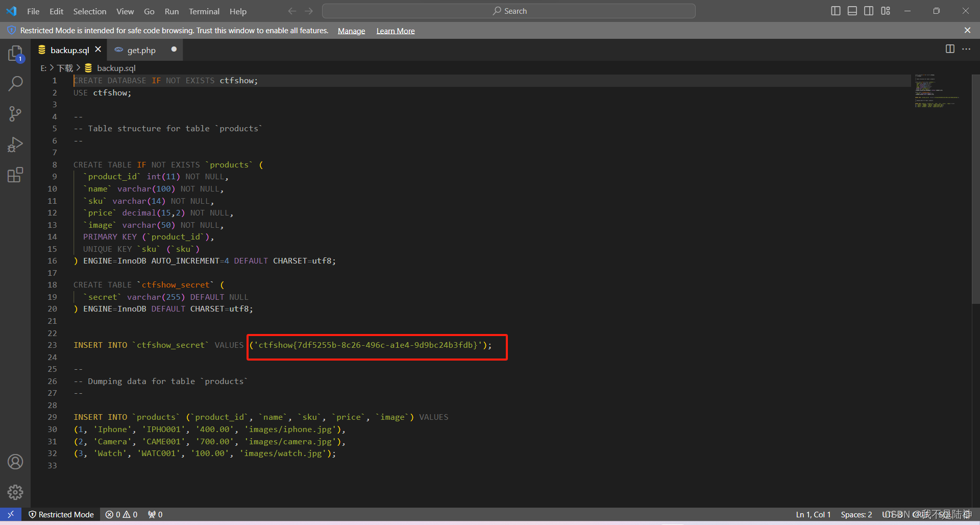Viewport: 980px width, 525px height.
Task: Open the Terminal menu
Action: (x=204, y=11)
